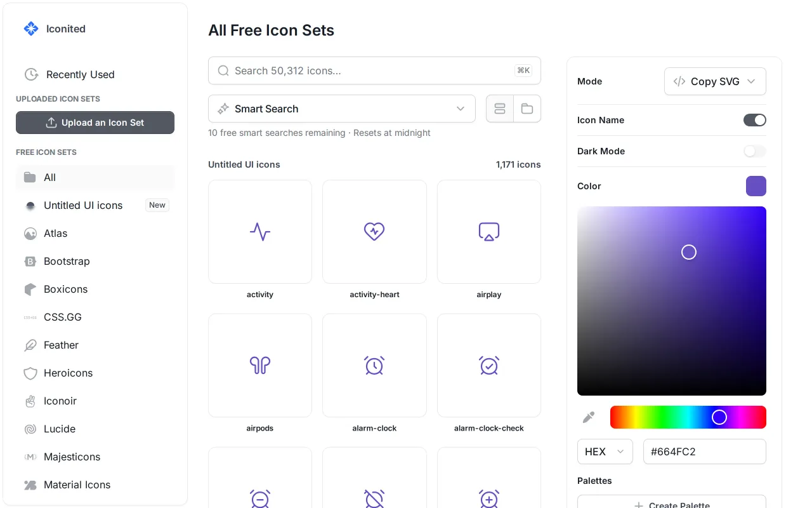Open Recently Used icons
This screenshot has height=508, width=812.
[95, 74]
